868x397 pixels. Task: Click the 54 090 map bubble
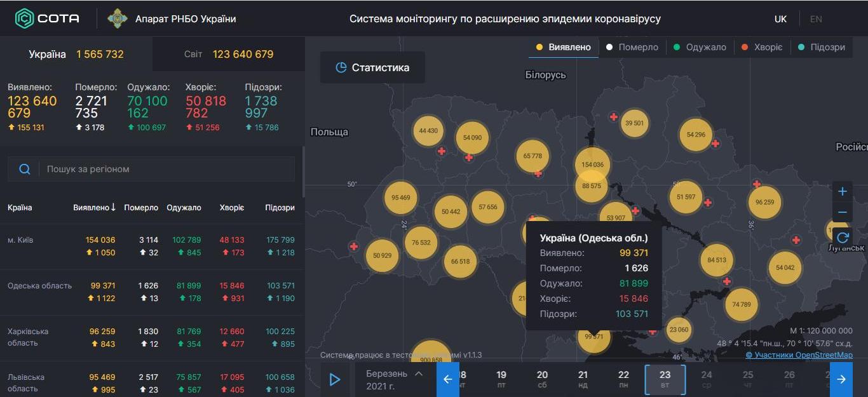click(472, 137)
